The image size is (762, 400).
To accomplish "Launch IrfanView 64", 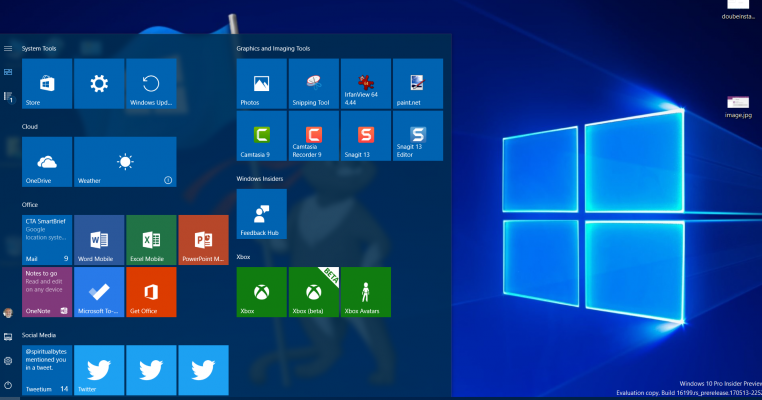I will 366,84.
